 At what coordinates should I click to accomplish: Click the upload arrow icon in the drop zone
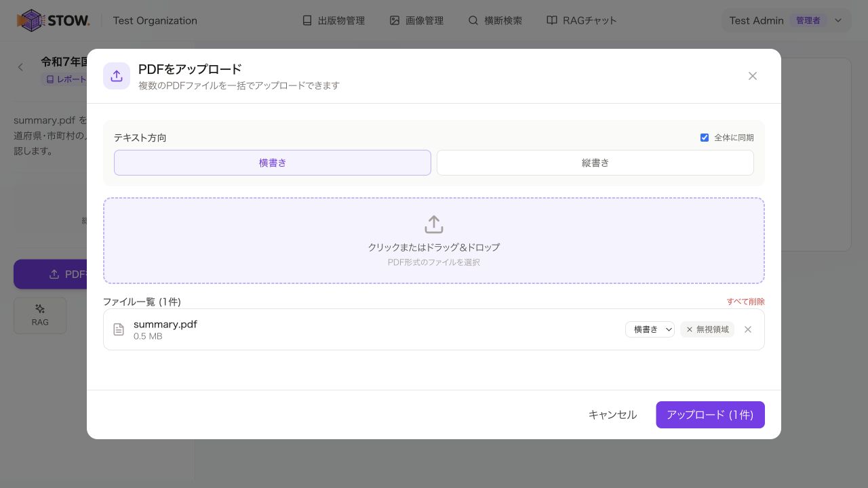point(434,224)
